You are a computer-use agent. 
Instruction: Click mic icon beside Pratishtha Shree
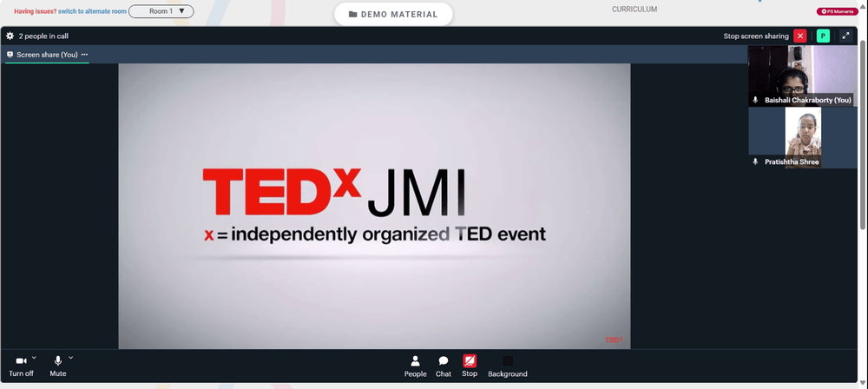pyautogui.click(x=756, y=162)
